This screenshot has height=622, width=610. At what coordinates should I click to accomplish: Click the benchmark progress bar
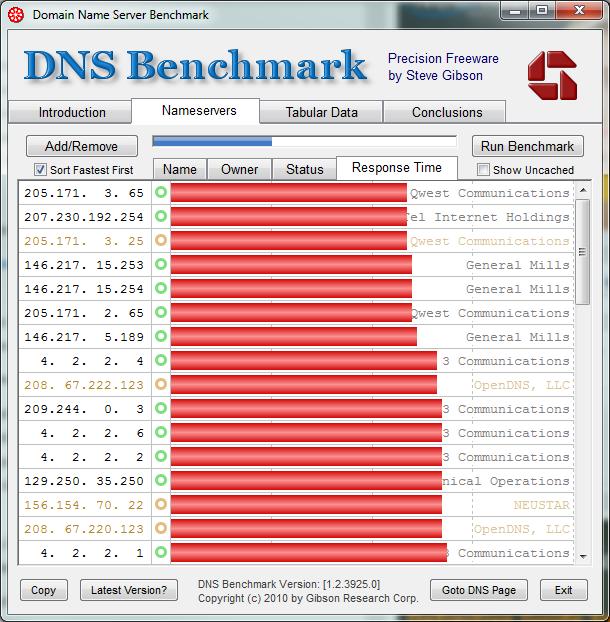pyautogui.click(x=304, y=142)
